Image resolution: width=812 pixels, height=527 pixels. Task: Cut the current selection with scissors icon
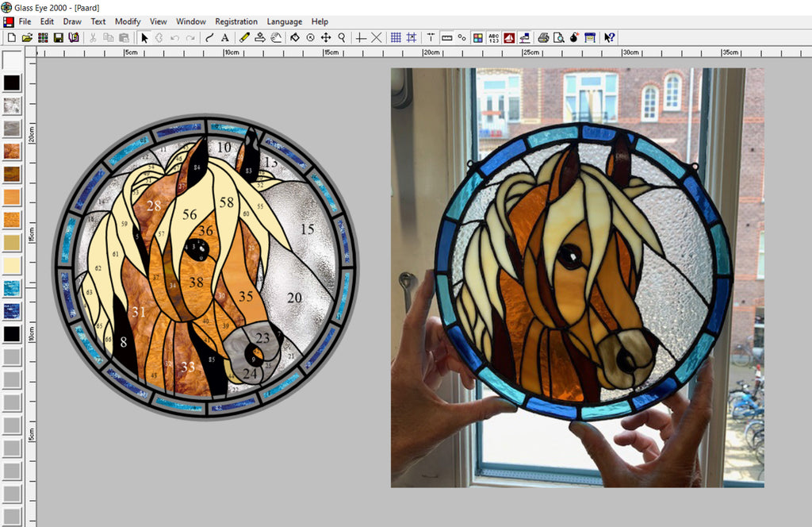tap(92, 37)
